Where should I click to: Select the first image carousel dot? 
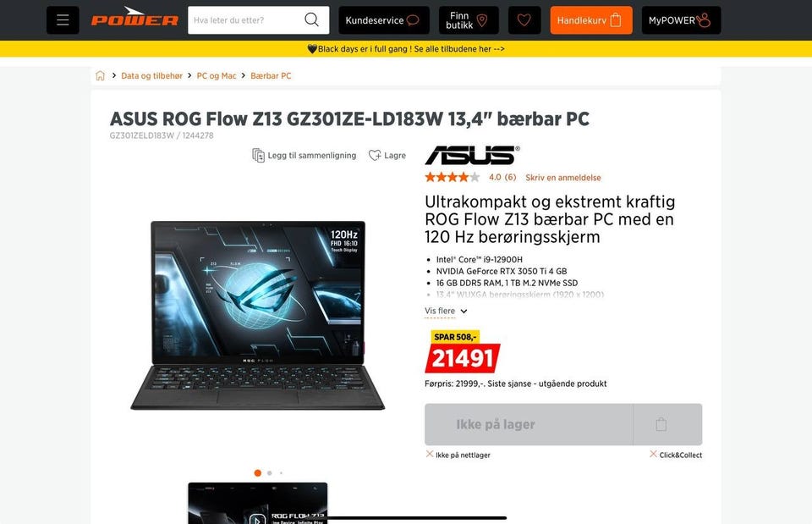[x=257, y=472]
